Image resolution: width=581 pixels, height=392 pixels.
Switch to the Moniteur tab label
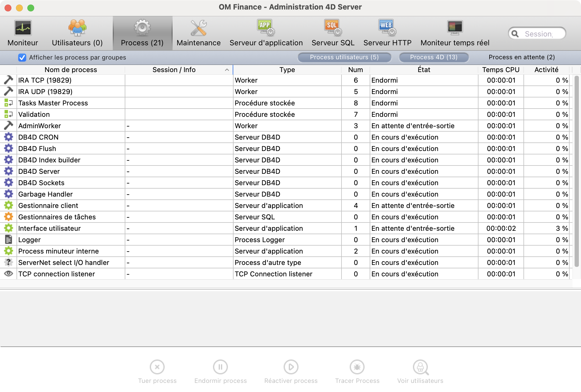(23, 43)
